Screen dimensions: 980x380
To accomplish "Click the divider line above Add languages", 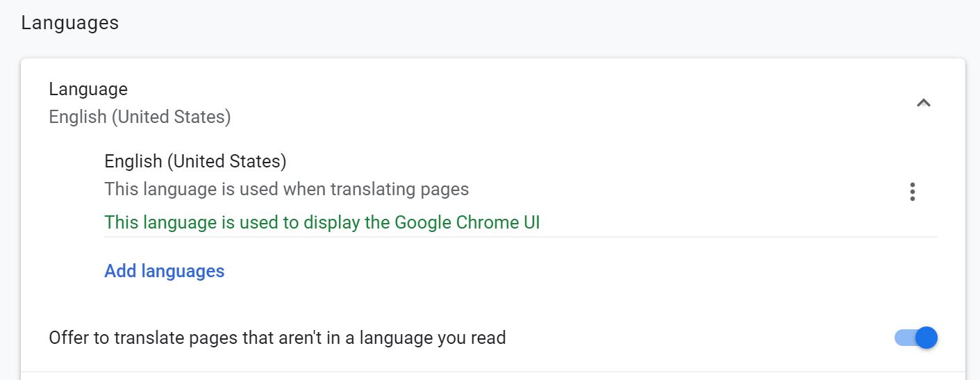I will 520,237.
